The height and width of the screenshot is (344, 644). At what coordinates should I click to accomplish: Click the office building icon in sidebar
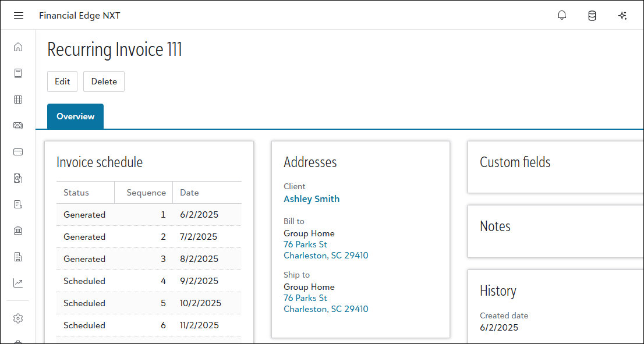coord(18,257)
